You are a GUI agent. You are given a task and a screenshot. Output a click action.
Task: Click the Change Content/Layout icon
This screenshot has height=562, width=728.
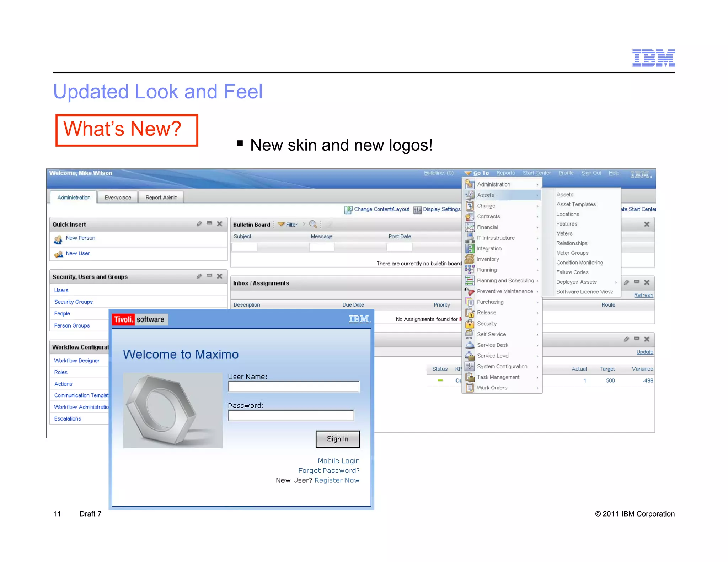click(348, 210)
